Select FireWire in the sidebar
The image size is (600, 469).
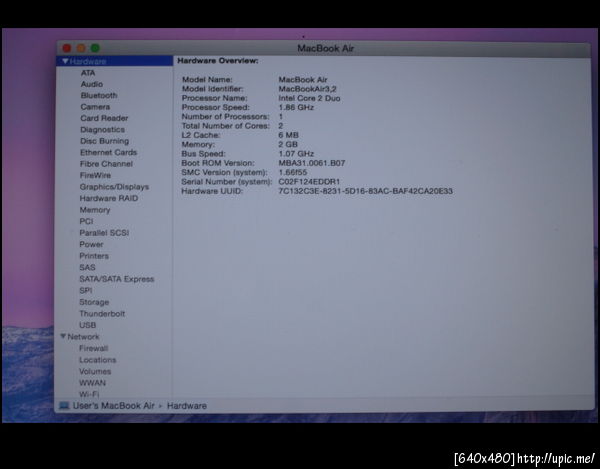[x=95, y=175]
